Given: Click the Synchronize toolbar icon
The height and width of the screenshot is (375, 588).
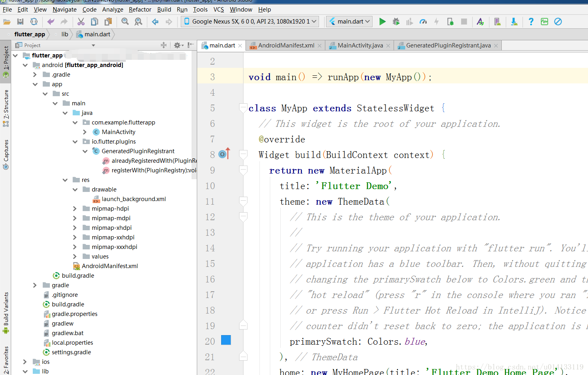Looking at the screenshot, I should click(x=34, y=22).
